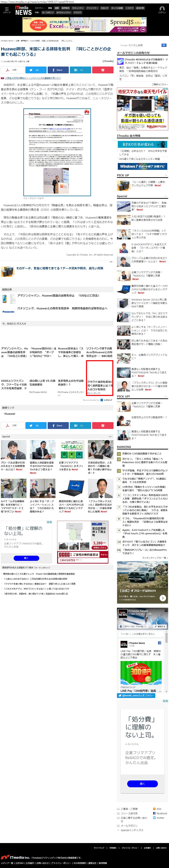169x868 pixels.
Task: Click このページに「いいね！」 Facebook button
Action: pyautogui.click(x=133, y=626)
